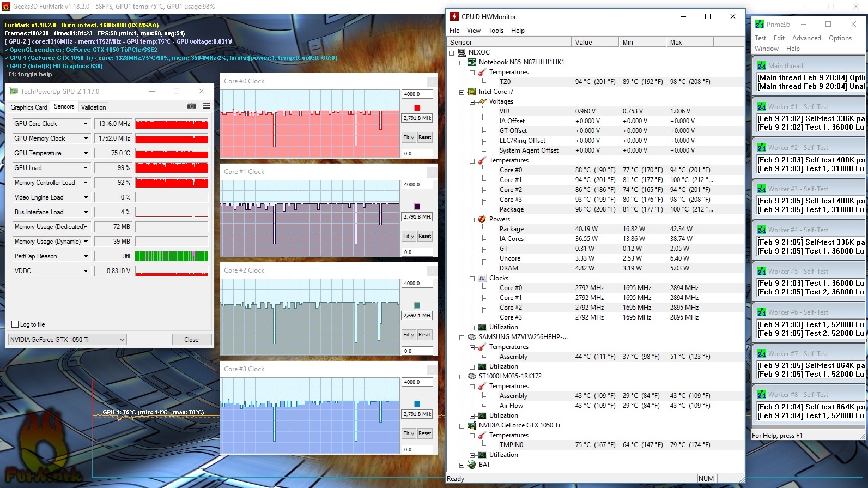Click the Worker #7 Self-Test window icon

(762, 353)
